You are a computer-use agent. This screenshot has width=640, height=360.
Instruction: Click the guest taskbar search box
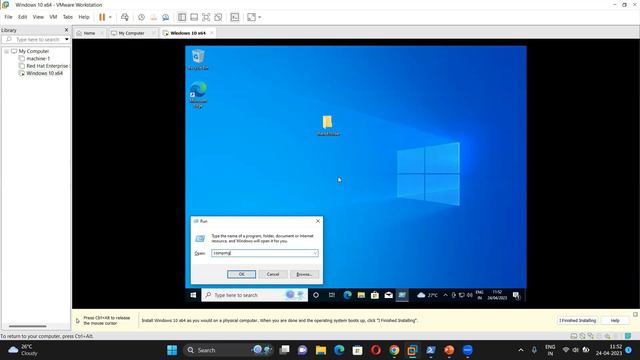click(x=254, y=295)
